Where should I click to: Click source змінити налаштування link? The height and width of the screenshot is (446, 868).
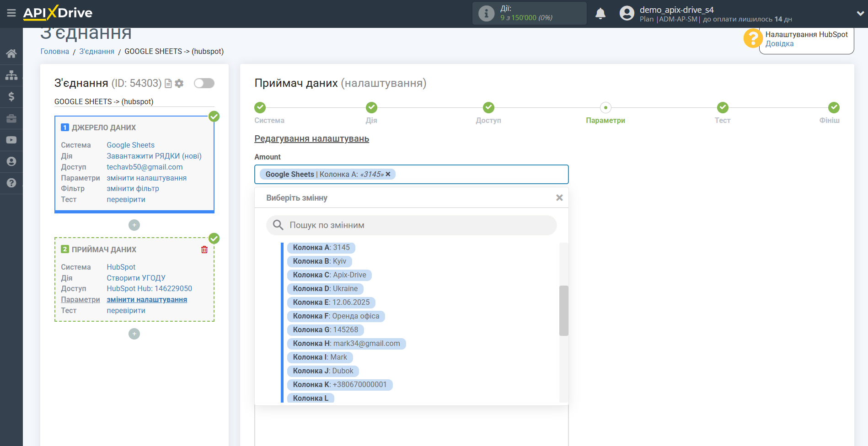[147, 178]
